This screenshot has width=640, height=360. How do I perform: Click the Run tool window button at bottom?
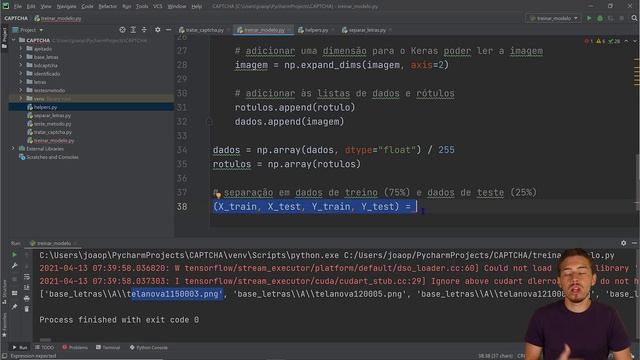point(20,347)
